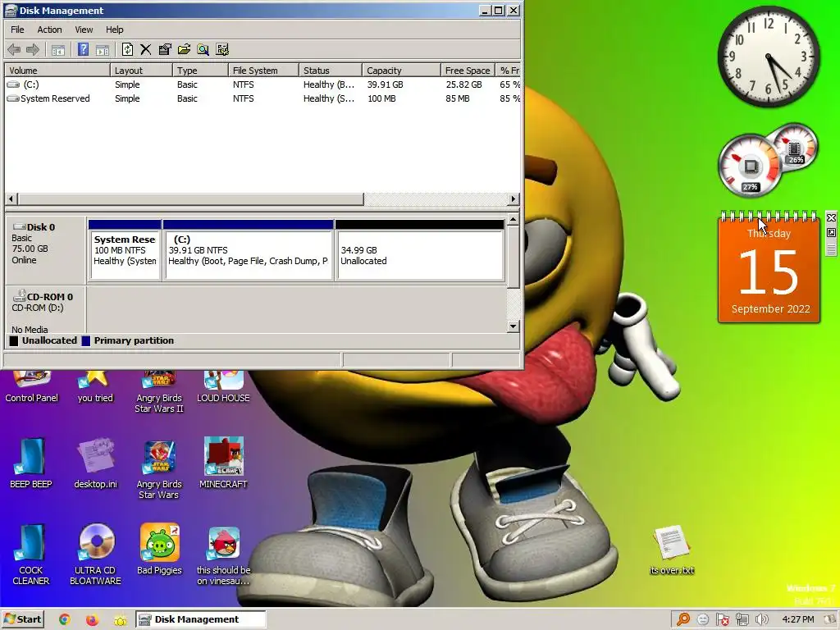The width and height of the screenshot is (840, 630).
Task: Click the analog clock gadget
Action: [769, 57]
